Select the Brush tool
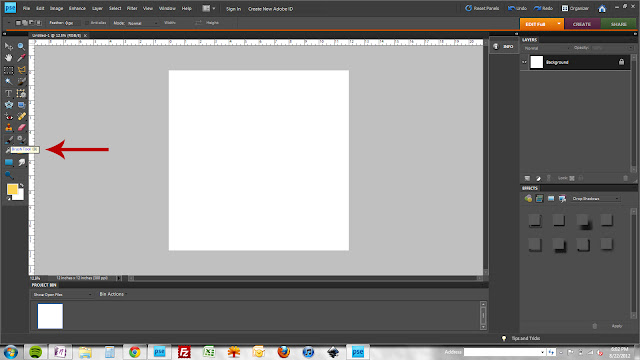 pos(9,140)
